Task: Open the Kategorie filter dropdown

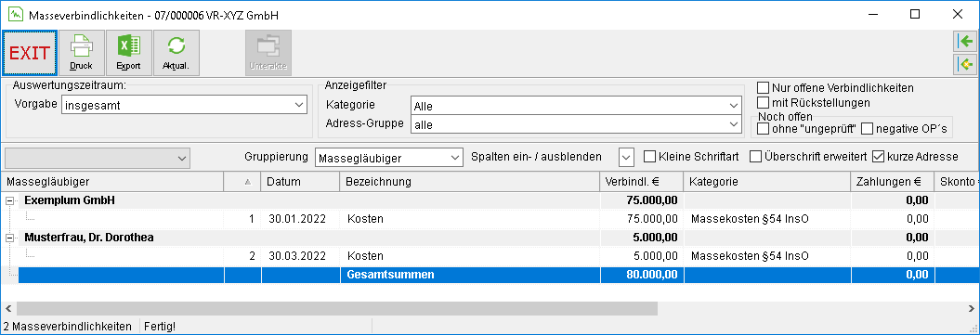Action: 576,107
